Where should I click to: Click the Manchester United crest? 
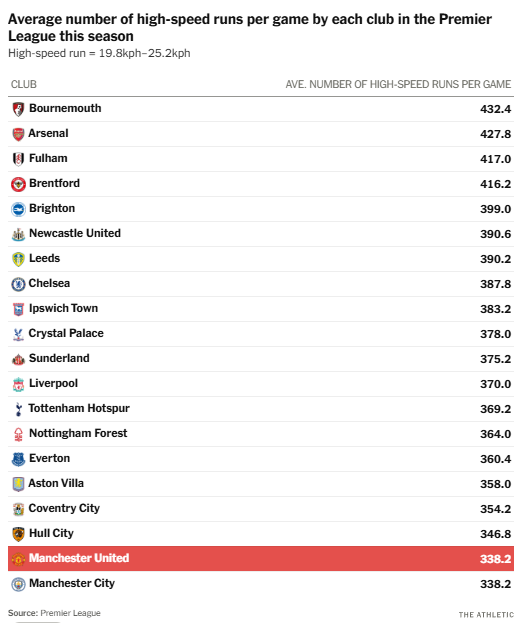coord(18,559)
